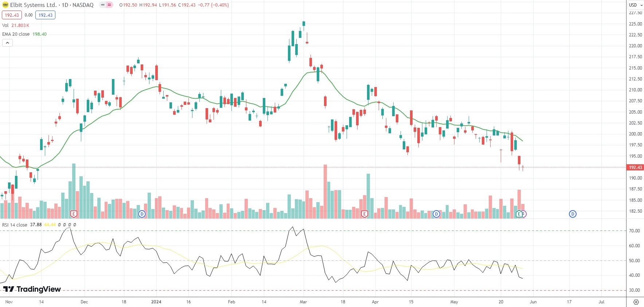This screenshot has height=307, width=644.
Task: Click the OHLC close value C192.43
Action: coord(187,5)
